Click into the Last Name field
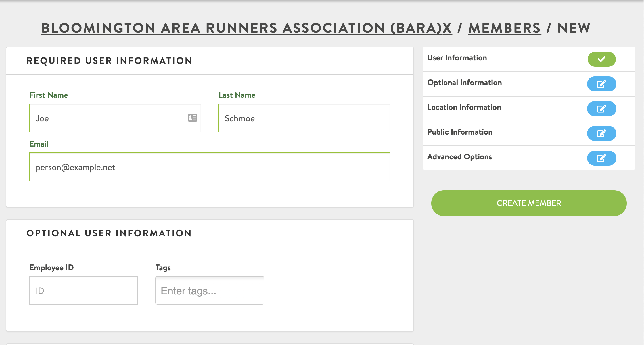 [304, 118]
